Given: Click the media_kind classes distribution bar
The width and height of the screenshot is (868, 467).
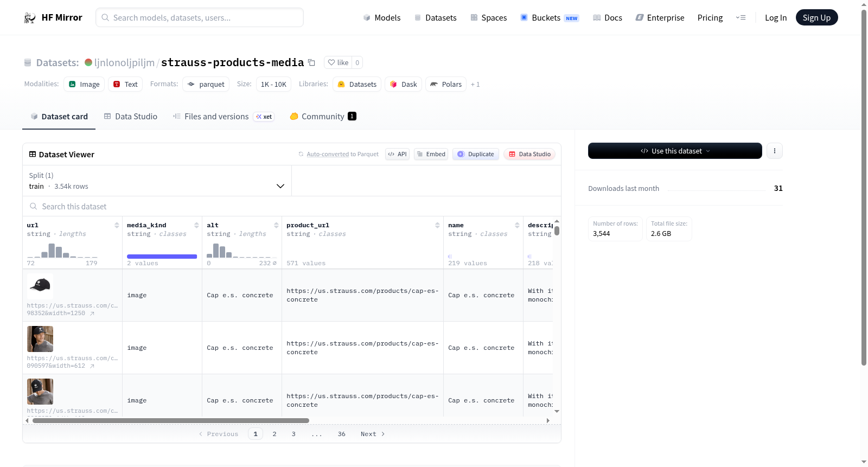Looking at the screenshot, I should [x=162, y=257].
